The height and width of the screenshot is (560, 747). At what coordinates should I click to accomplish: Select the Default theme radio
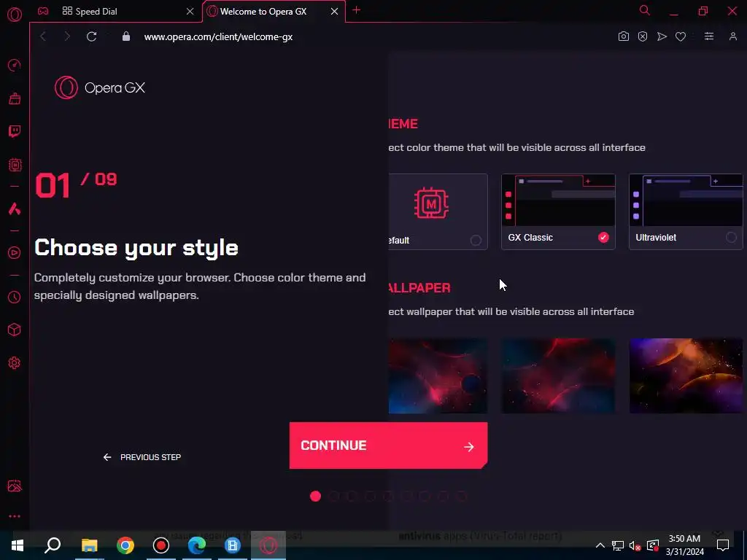(476, 240)
